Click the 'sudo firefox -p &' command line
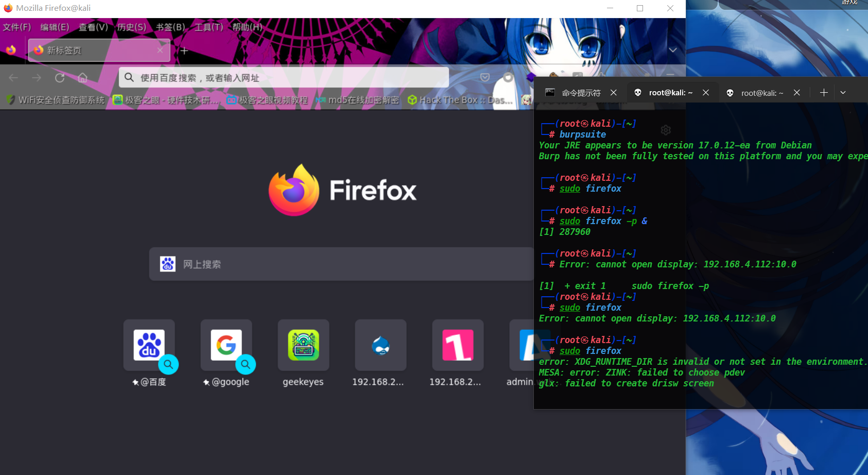This screenshot has height=475, width=868. point(603,221)
